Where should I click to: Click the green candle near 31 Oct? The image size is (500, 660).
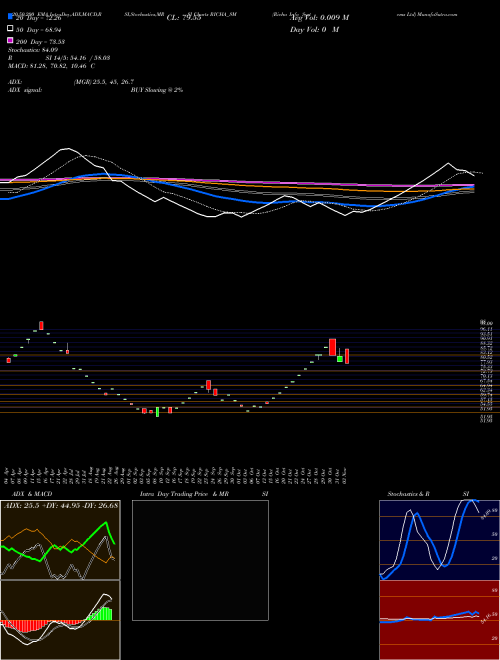(340, 359)
